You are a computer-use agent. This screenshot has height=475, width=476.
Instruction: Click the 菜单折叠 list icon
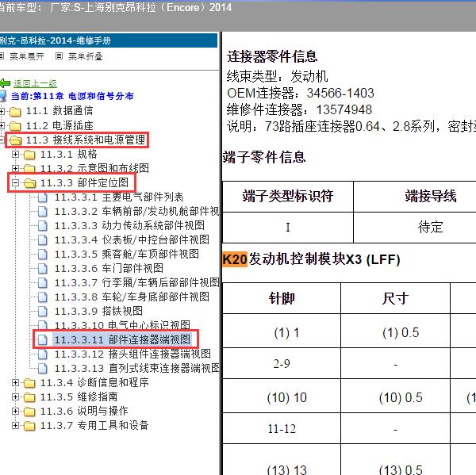59,56
